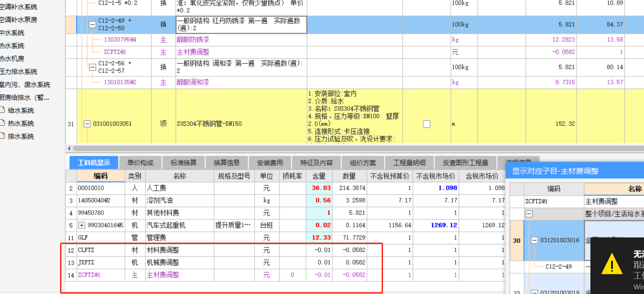Select the 特征及内容 tab
The width and height of the screenshot is (644, 294).
[x=317, y=163]
